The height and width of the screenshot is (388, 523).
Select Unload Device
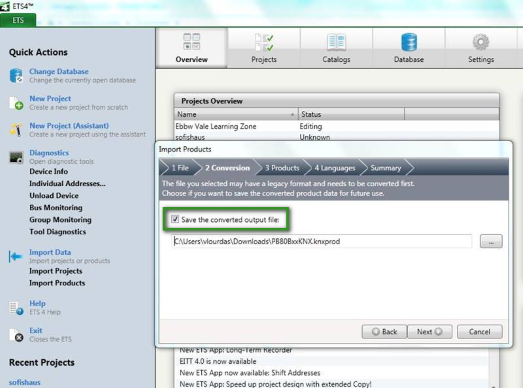pyautogui.click(x=54, y=196)
